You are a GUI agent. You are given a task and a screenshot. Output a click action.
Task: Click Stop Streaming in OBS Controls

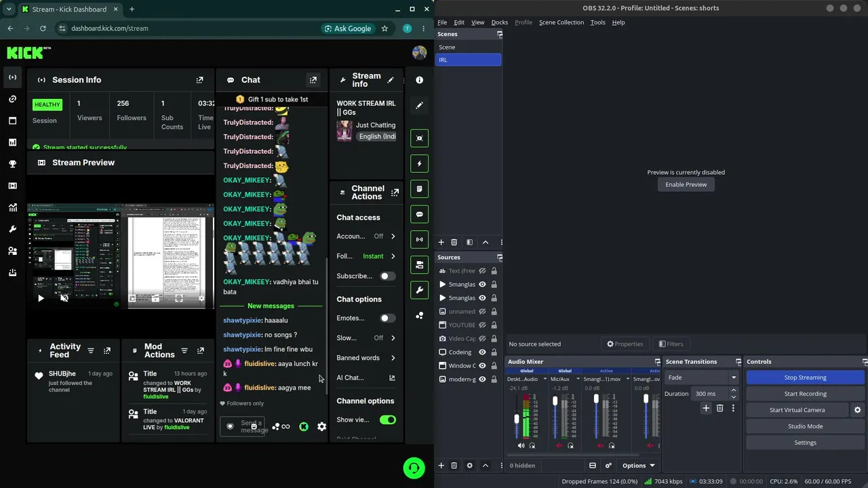805,378
